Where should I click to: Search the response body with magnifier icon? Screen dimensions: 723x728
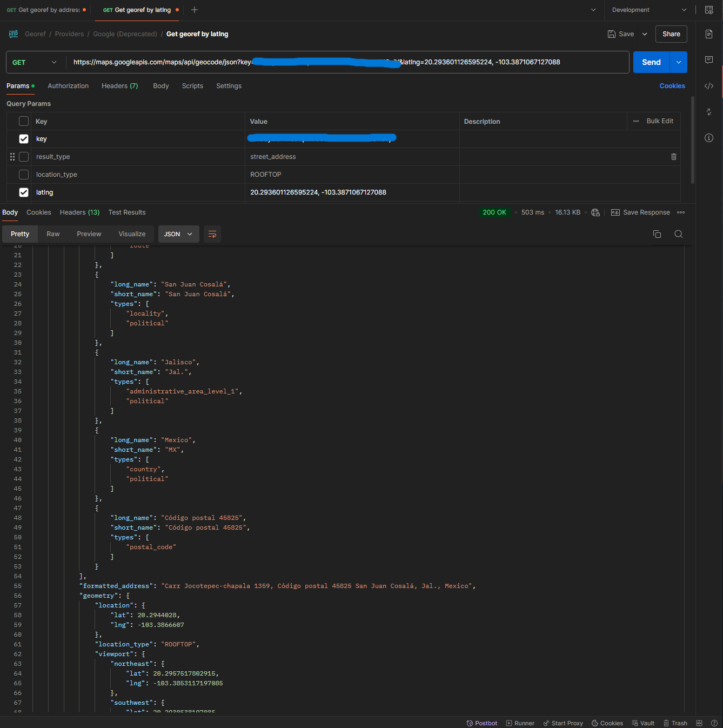coord(679,234)
